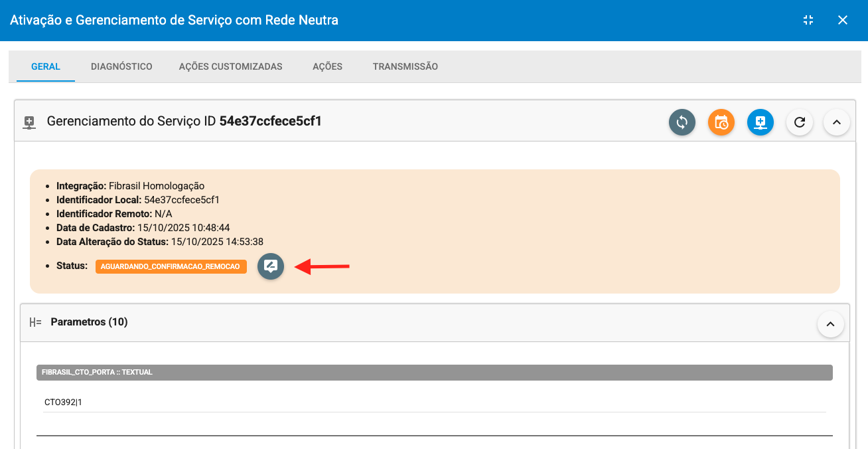868x449 pixels.
Task: Go to the Transmissão tab
Action: [x=405, y=66]
